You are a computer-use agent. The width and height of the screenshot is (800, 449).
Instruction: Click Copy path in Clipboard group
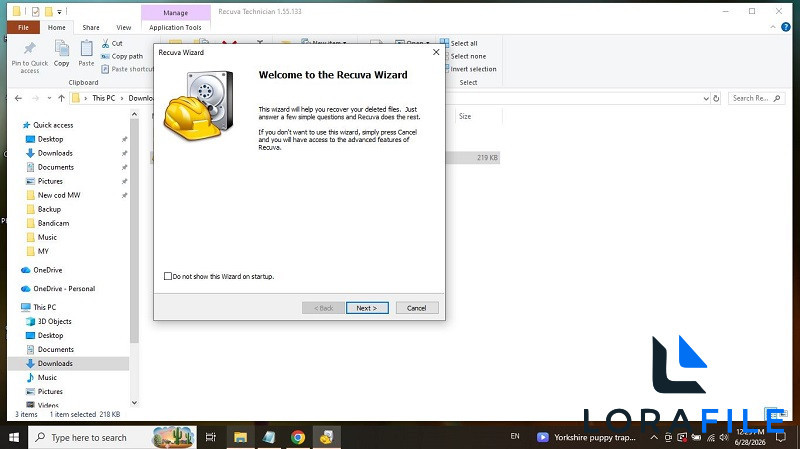(x=122, y=56)
